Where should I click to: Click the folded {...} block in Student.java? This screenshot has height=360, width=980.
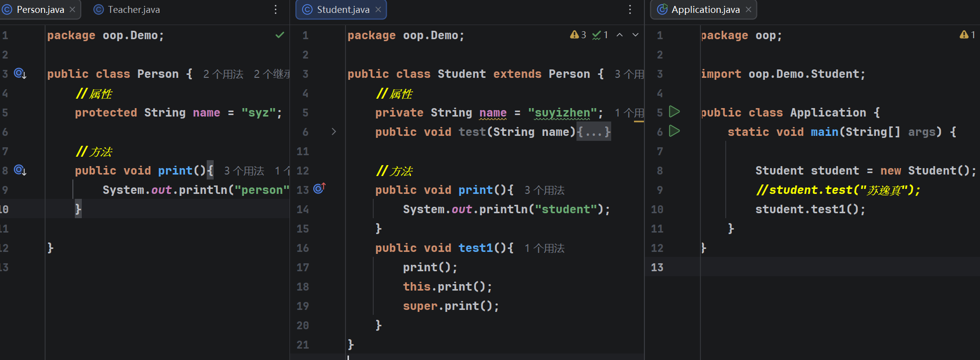pyautogui.click(x=594, y=132)
